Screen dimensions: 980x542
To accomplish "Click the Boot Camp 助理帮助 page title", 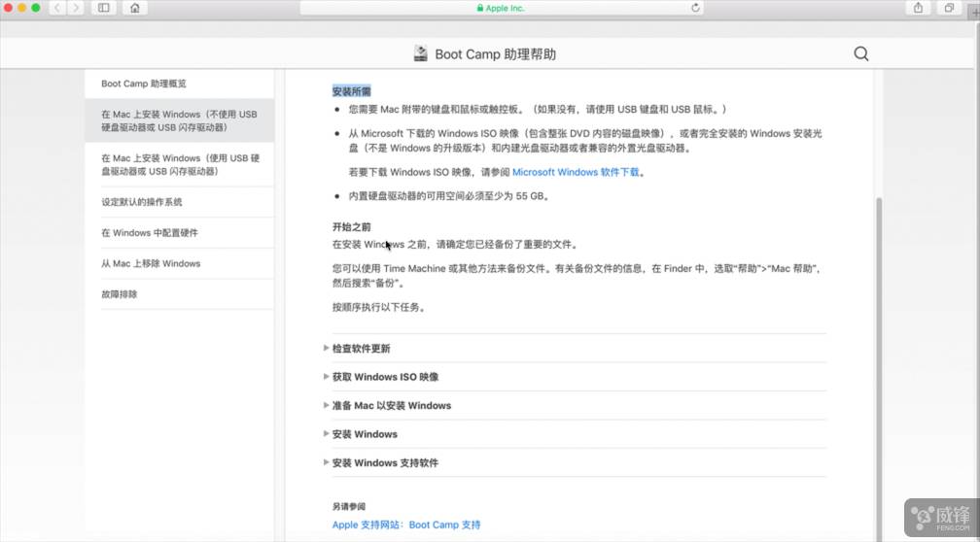I will 495,54.
